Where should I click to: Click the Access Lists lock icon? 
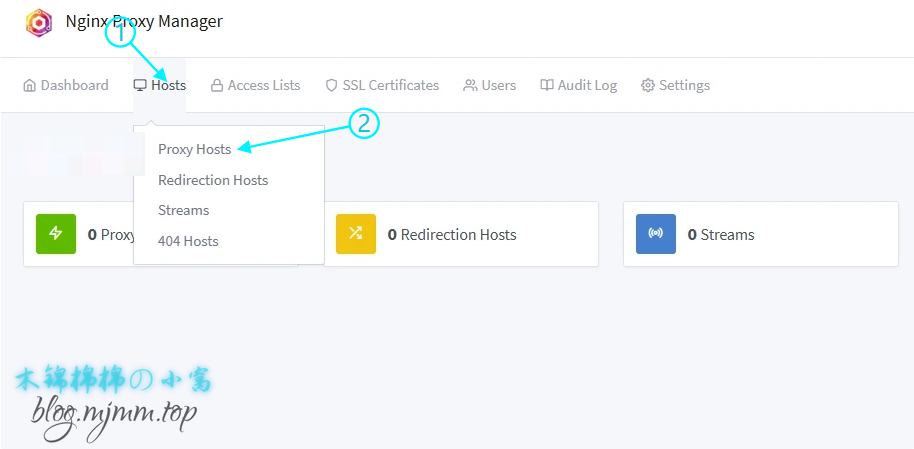[217, 86]
